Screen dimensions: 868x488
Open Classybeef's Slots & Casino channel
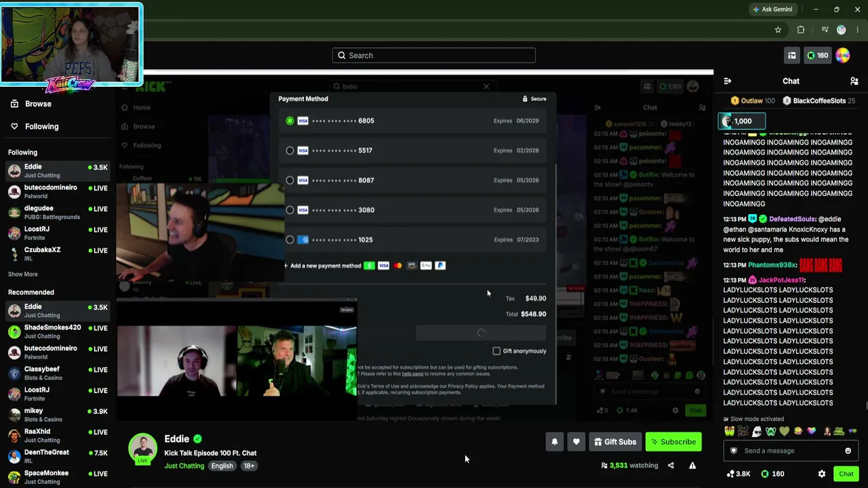pos(57,373)
